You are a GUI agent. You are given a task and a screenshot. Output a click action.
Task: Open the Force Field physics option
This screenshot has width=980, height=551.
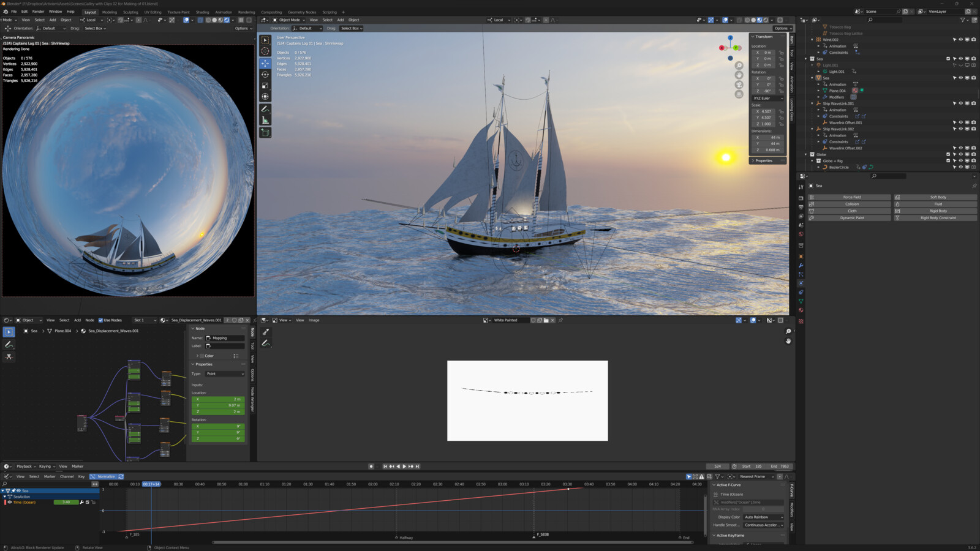click(x=849, y=197)
